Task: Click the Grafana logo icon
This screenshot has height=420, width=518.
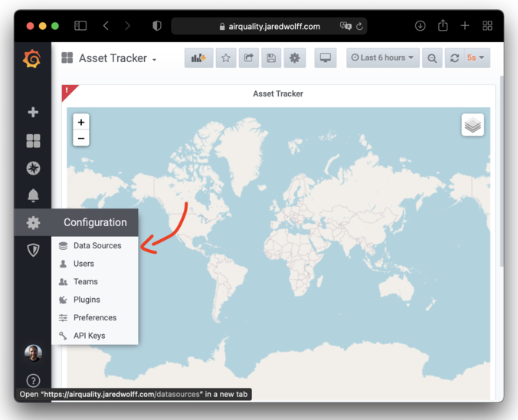Action: [32, 59]
